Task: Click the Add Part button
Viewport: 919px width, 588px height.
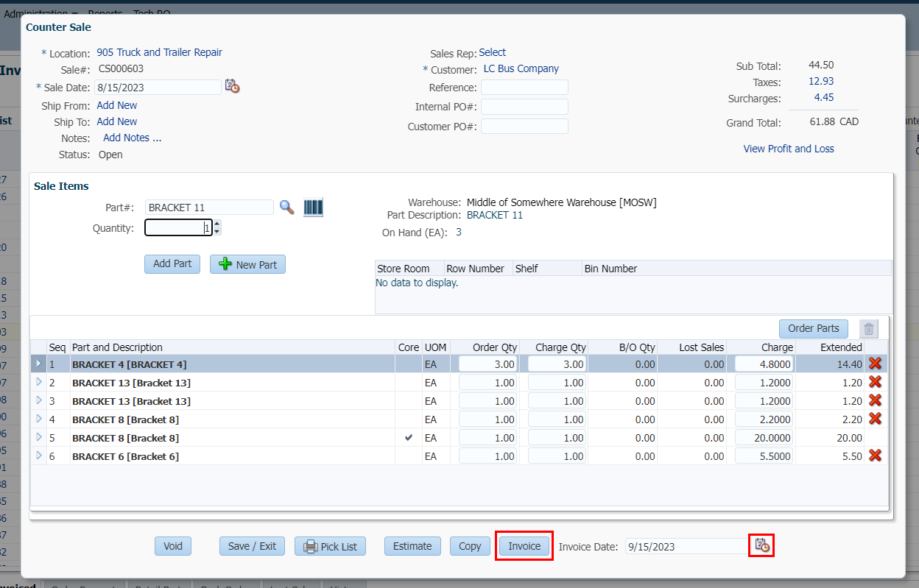Action: (172, 264)
